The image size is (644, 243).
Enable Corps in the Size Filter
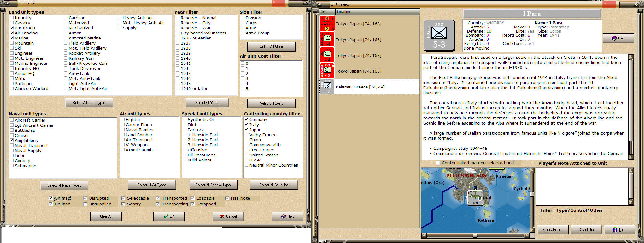(x=243, y=23)
